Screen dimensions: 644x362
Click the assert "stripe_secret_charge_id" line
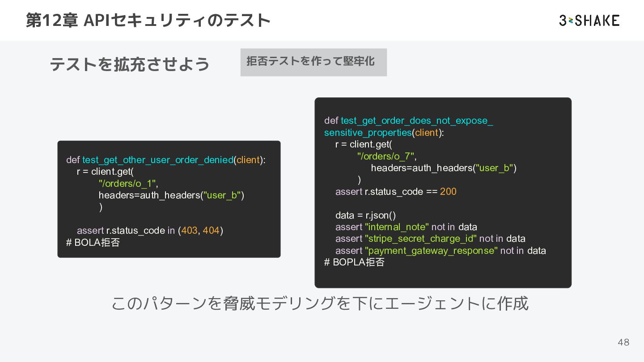tap(430, 239)
